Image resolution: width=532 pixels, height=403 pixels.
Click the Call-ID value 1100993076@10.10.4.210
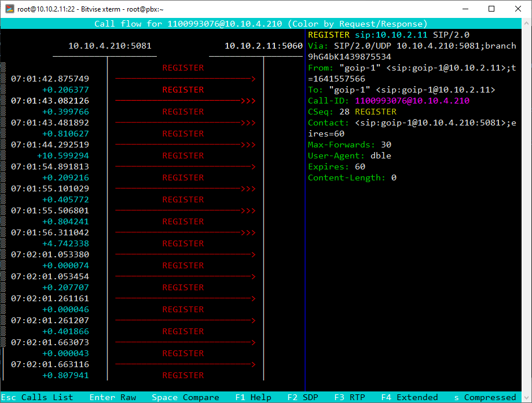412,101
